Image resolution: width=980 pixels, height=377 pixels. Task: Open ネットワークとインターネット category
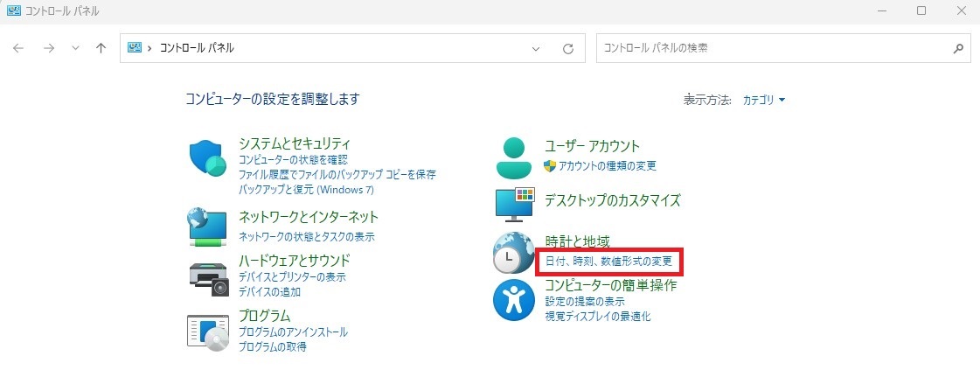(x=309, y=218)
